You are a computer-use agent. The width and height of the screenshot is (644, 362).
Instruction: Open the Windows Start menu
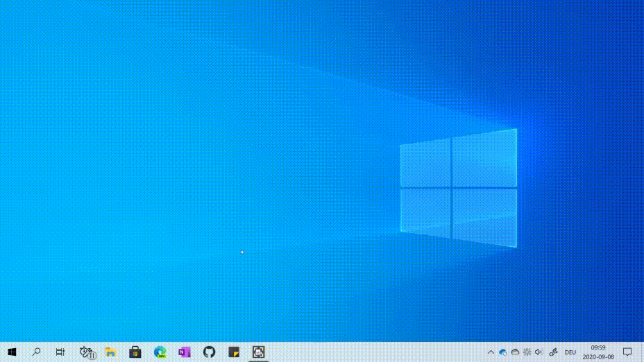[12, 352]
